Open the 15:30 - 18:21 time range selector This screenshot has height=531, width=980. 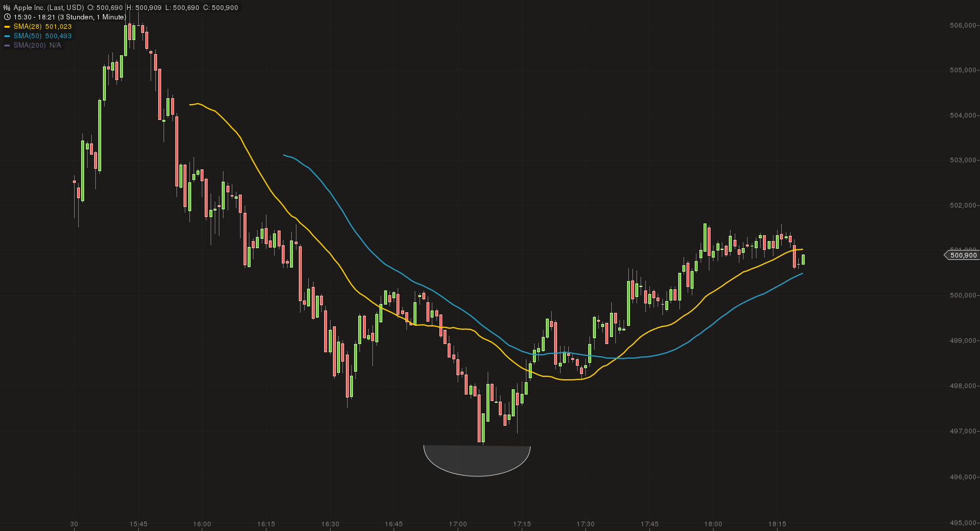coord(69,17)
